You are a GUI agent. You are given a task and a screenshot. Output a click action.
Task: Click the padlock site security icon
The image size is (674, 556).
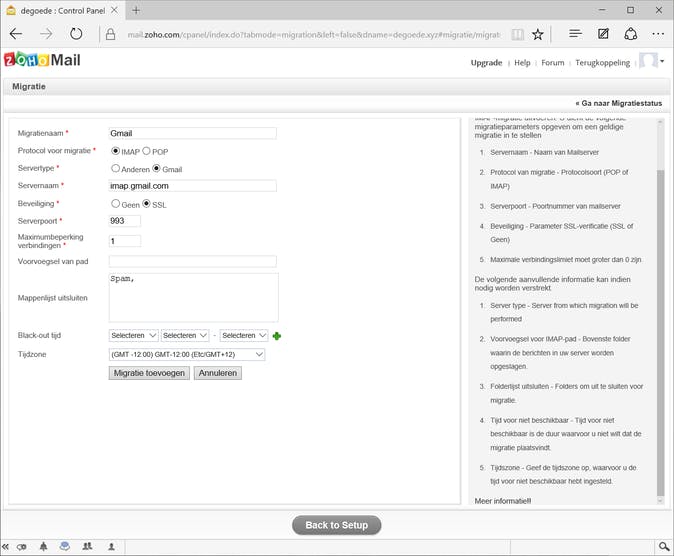click(x=110, y=34)
